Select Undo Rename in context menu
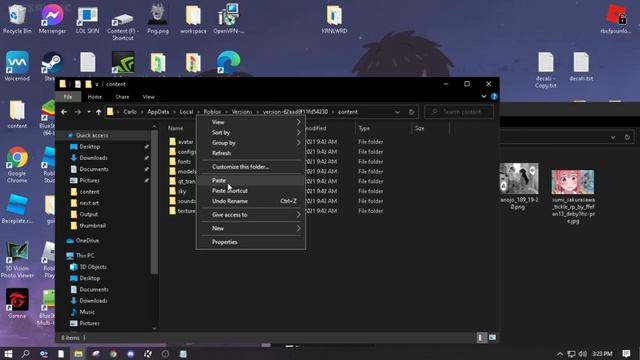 251,201
